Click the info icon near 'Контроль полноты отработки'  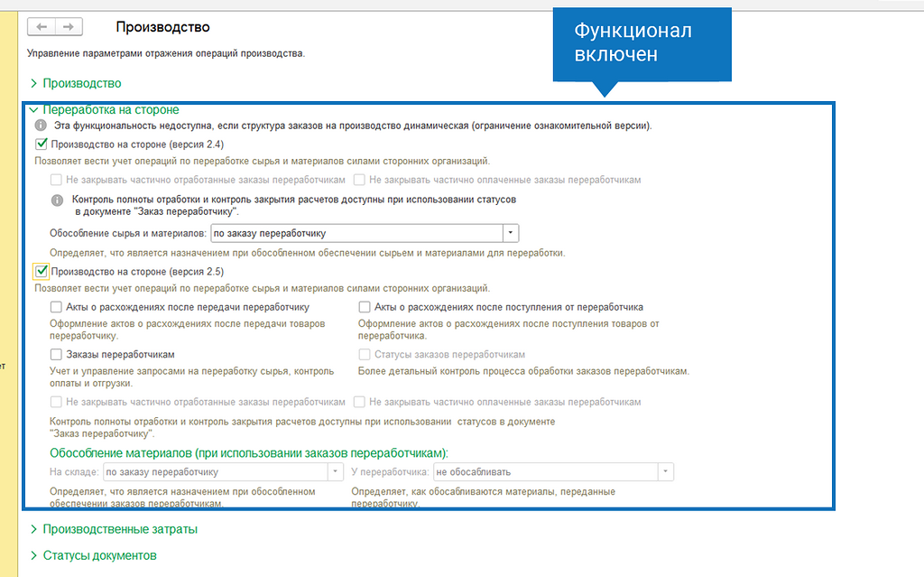[57, 200]
